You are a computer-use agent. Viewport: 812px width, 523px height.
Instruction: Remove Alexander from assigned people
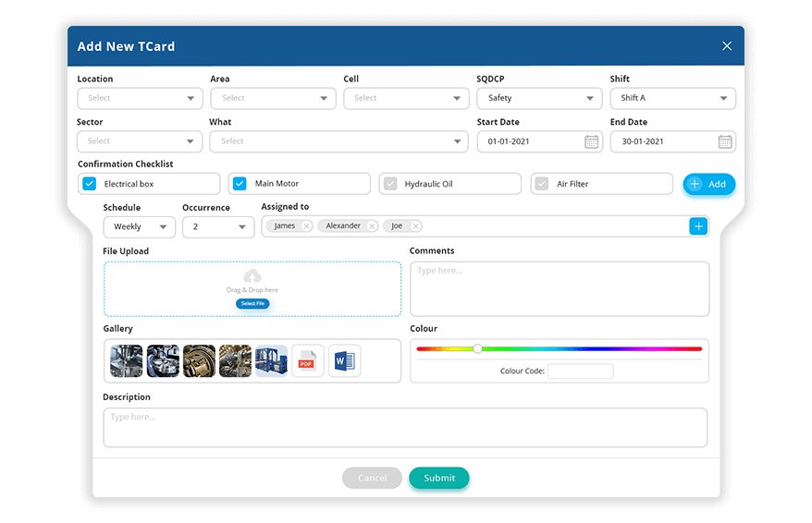click(x=372, y=226)
